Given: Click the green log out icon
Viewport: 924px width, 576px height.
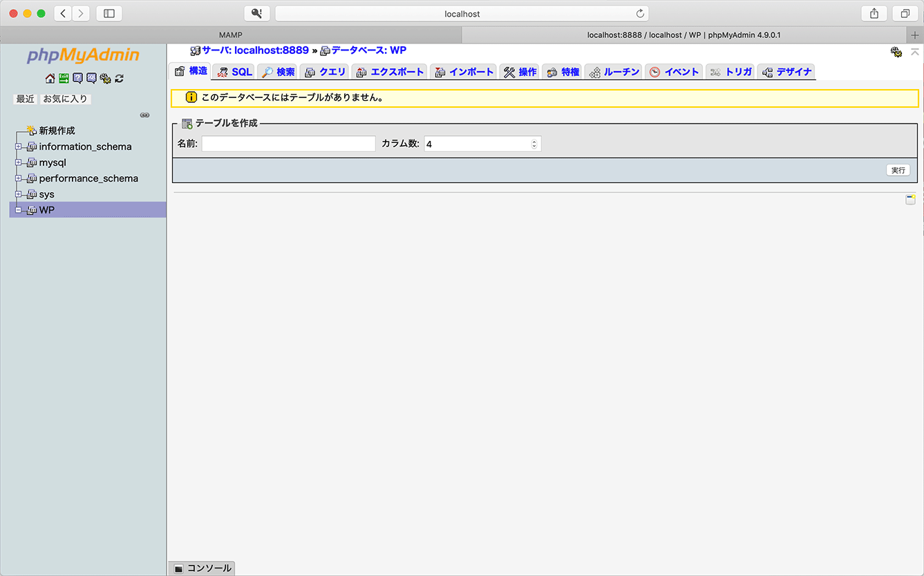Looking at the screenshot, I should (x=64, y=78).
